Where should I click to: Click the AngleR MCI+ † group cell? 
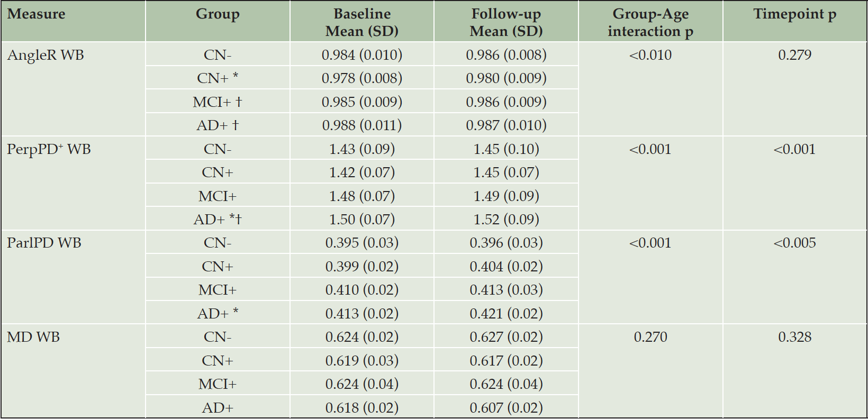pos(218,102)
